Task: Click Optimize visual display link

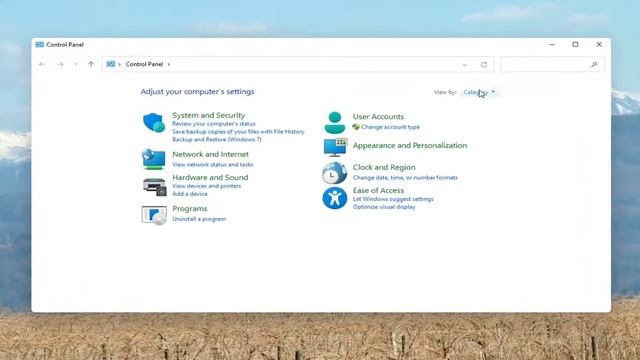Action: pyautogui.click(x=384, y=207)
